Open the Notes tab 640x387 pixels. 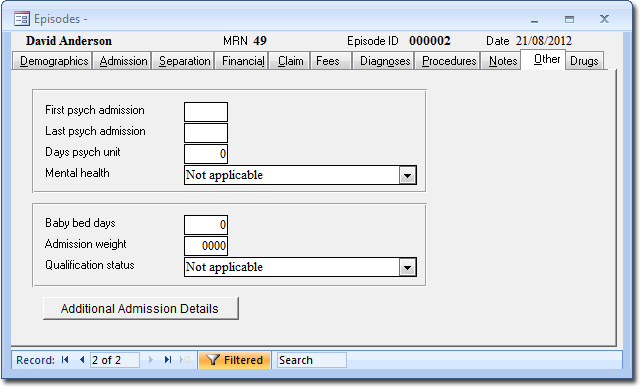click(x=502, y=61)
